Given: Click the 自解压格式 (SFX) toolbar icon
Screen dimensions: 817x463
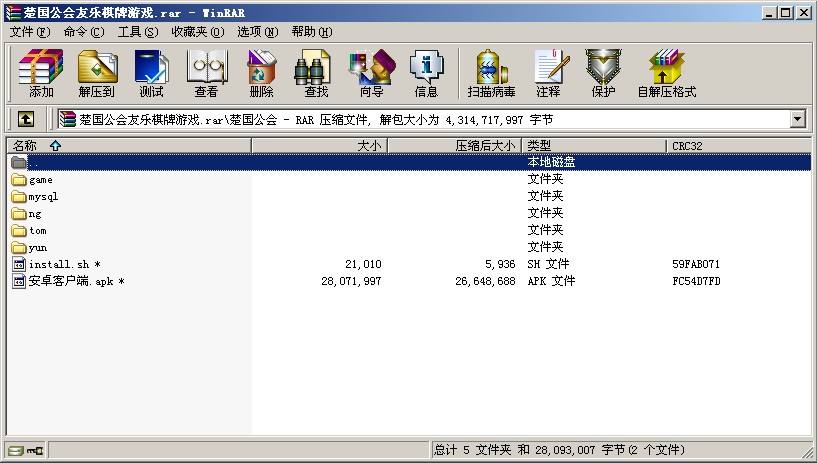Looking at the screenshot, I should [x=666, y=73].
